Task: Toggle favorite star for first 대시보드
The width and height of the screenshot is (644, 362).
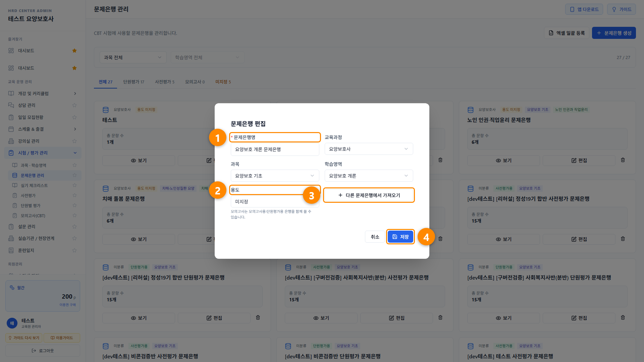Action: pyautogui.click(x=74, y=51)
